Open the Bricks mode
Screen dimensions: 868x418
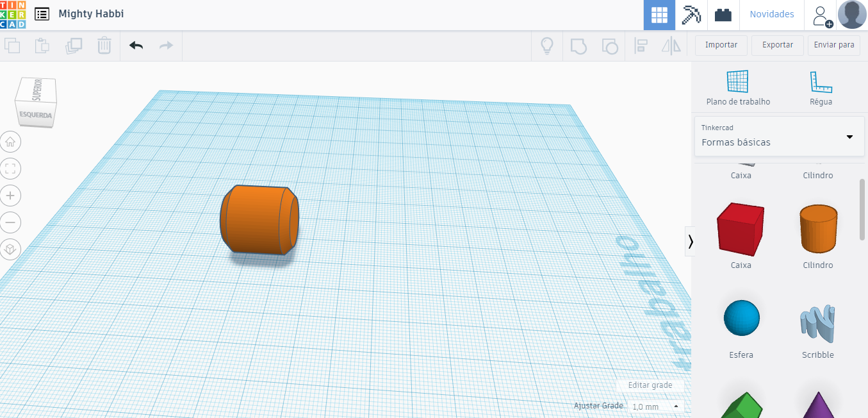point(723,15)
